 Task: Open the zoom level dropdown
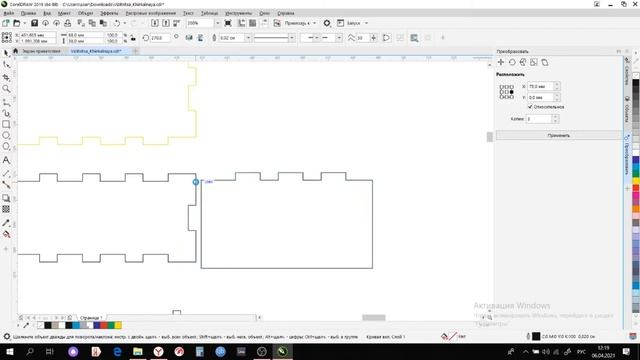tap(217, 23)
